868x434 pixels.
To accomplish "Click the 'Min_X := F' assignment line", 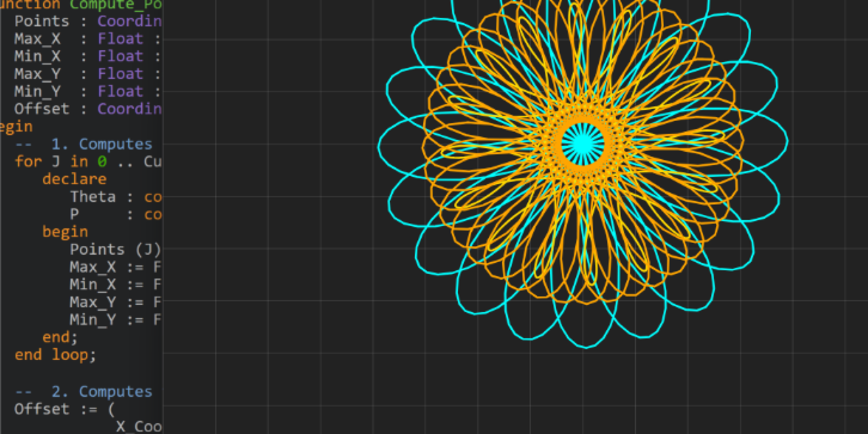I will point(115,285).
